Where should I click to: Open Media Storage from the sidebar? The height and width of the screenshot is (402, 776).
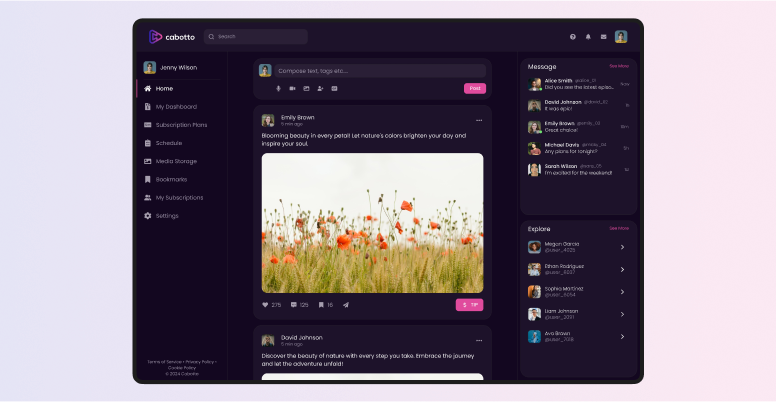pyautogui.click(x=176, y=161)
